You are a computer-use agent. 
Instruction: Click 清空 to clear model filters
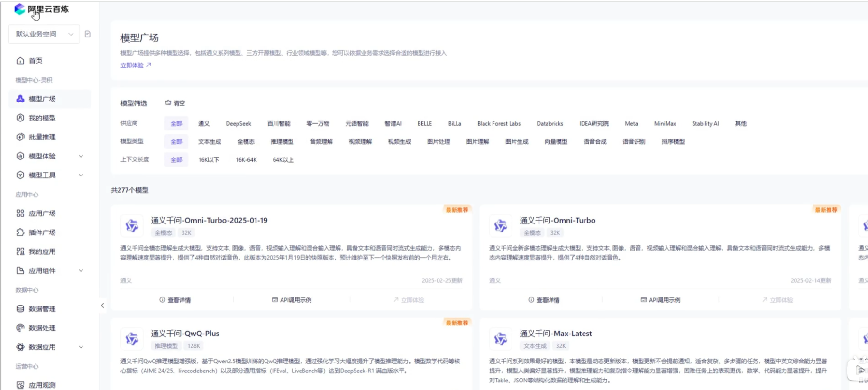(x=179, y=103)
